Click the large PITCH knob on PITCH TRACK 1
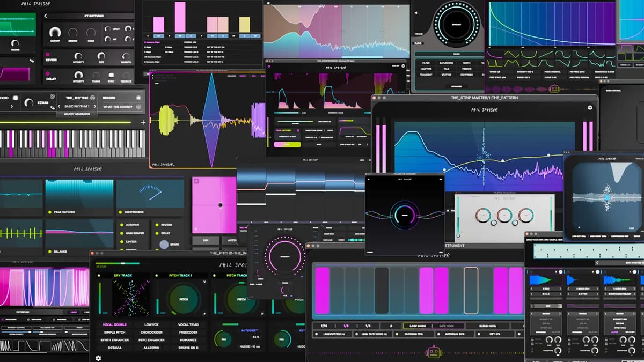Screen dimensions: 644x362 [184, 299]
